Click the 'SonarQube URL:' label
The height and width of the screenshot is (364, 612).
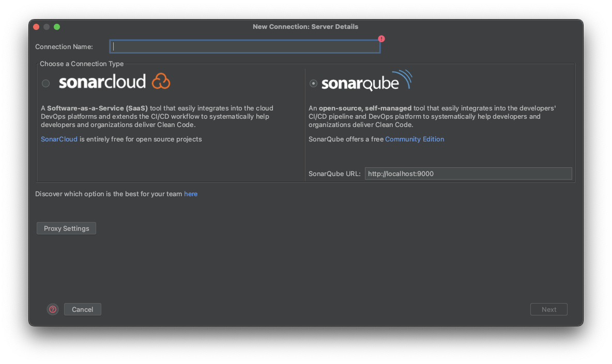334,174
